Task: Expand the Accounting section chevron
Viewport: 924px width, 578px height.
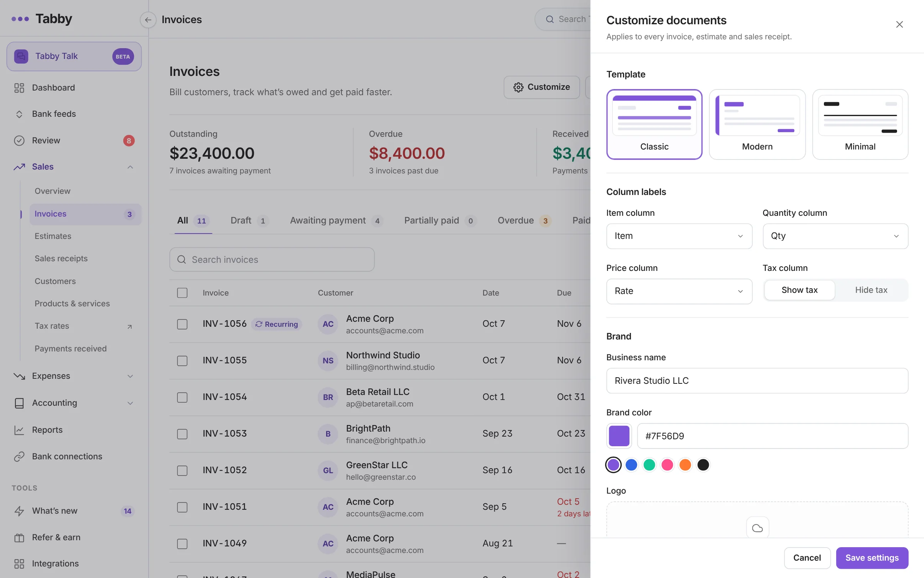Action: coord(130,403)
